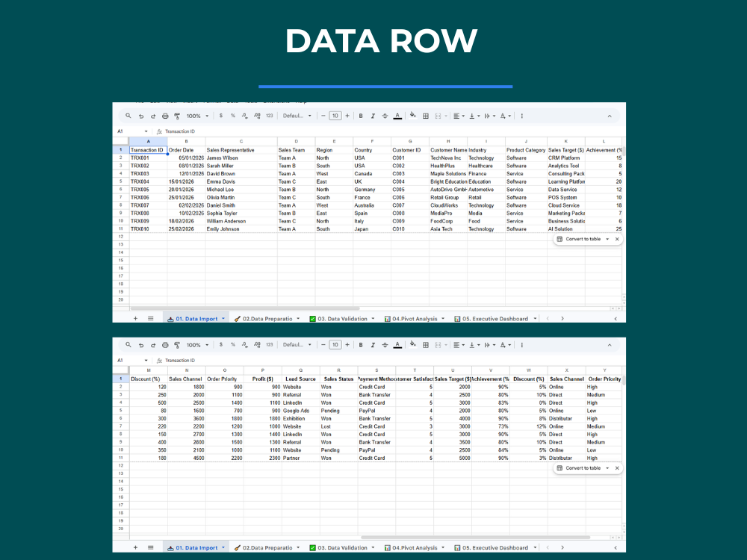Open the 123 number formats in the upper toolbar
This screenshot has width=747, height=560.
point(270,116)
